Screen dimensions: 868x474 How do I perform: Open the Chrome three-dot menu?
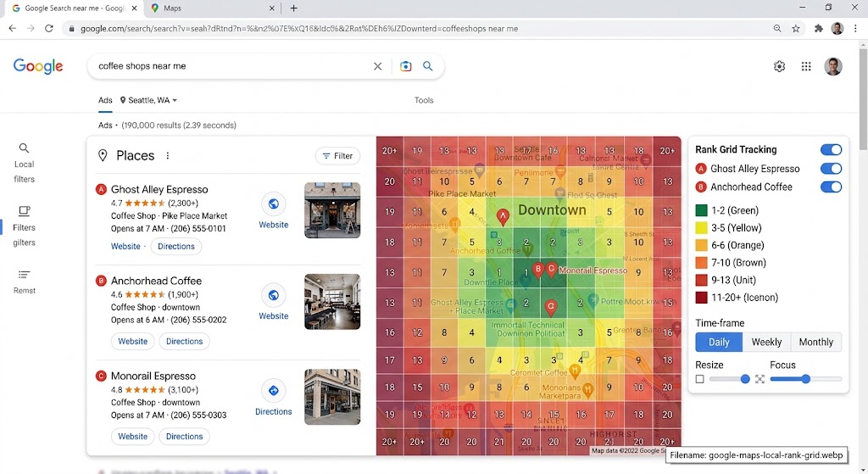[856, 28]
